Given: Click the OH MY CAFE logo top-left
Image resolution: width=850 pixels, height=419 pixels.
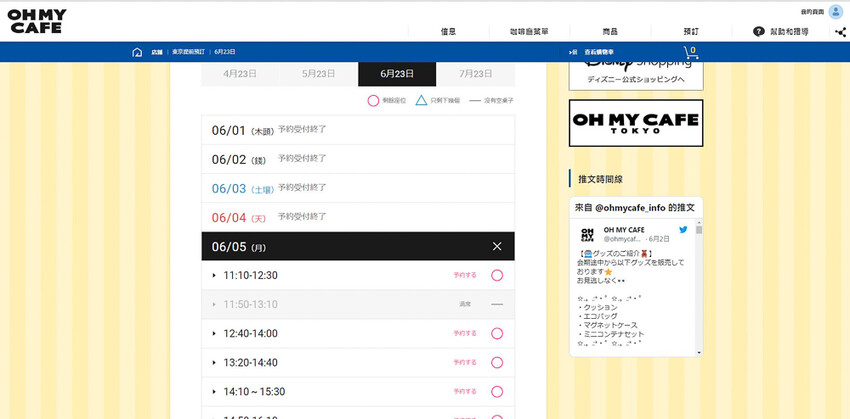Looking at the screenshot, I should [37, 19].
